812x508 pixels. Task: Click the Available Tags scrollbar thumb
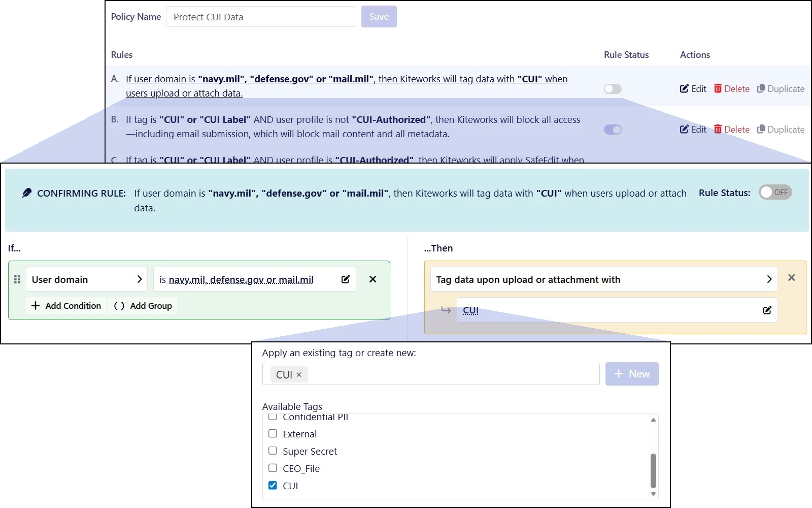pyautogui.click(x=653, y=471)
